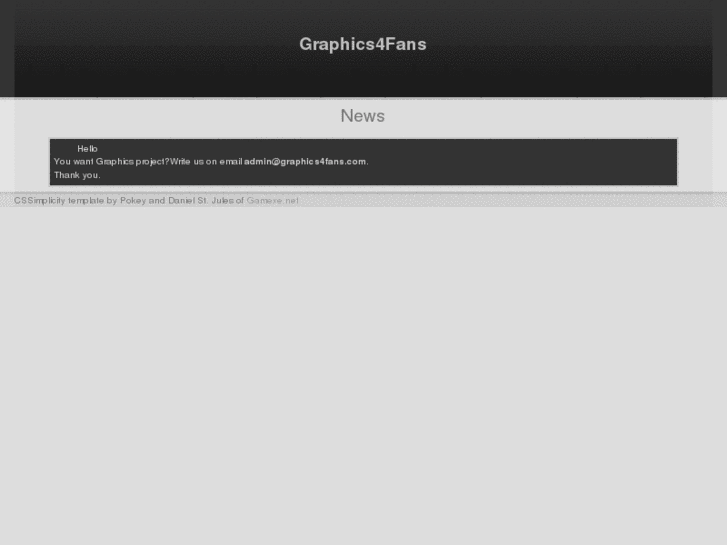Click the "Thank you." line

pyautogui.click(x=77, y=175)
